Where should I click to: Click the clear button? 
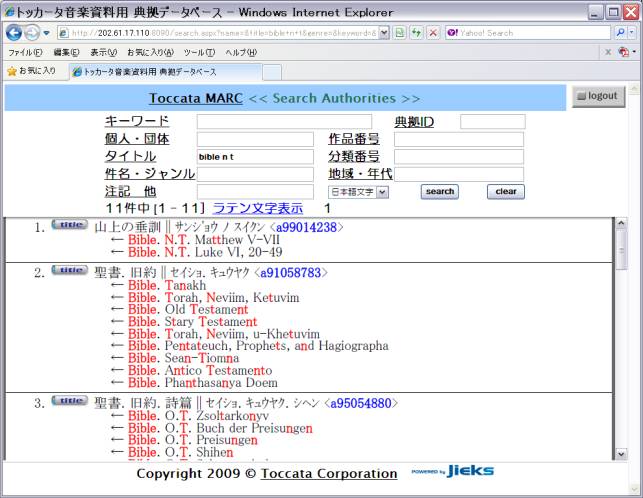pos(506,192)
